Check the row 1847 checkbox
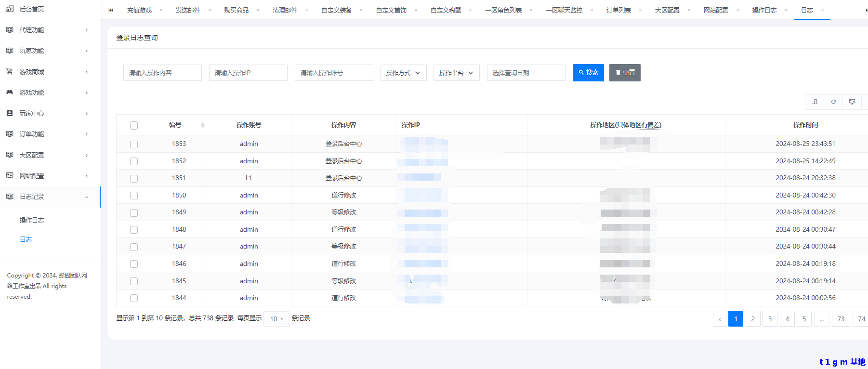Screen dimensions: 868x369 point(134,247)
